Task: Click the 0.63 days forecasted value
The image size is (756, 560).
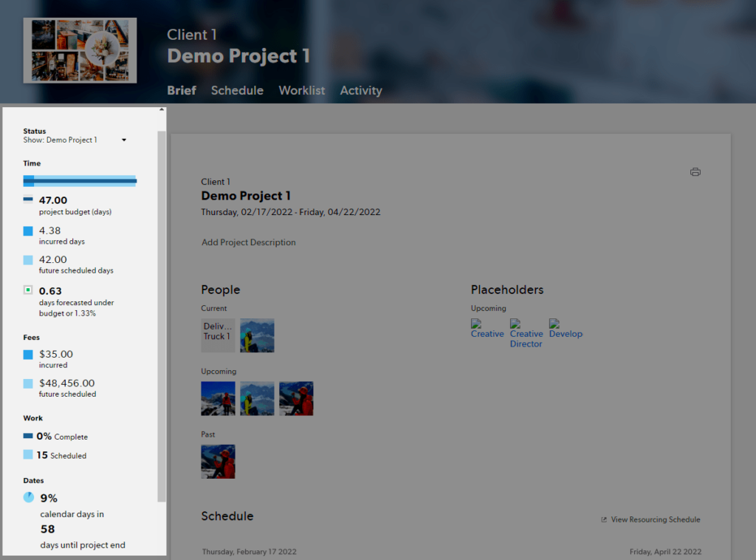Action: point(50,291)
